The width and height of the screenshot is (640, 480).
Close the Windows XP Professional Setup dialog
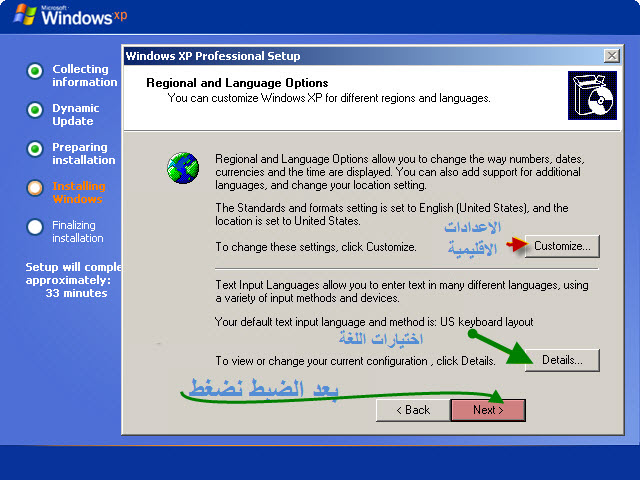(x=611, y=56)
